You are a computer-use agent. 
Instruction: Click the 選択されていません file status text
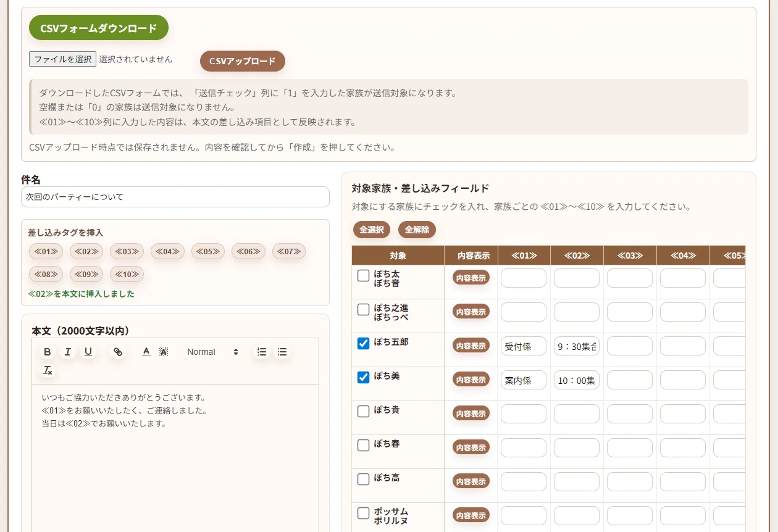tap(136, 59)
